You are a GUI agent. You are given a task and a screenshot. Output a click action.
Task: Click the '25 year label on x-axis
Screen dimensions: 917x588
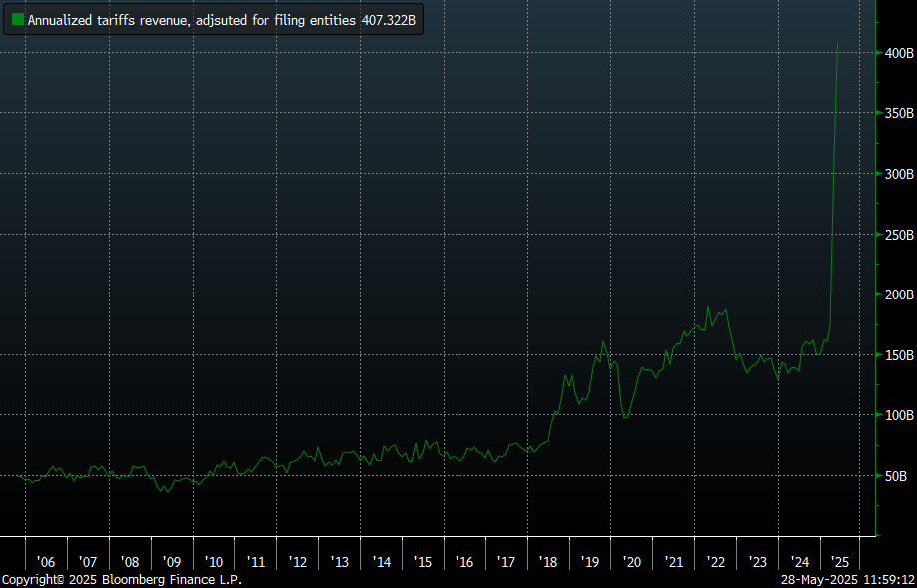point(840,563)
